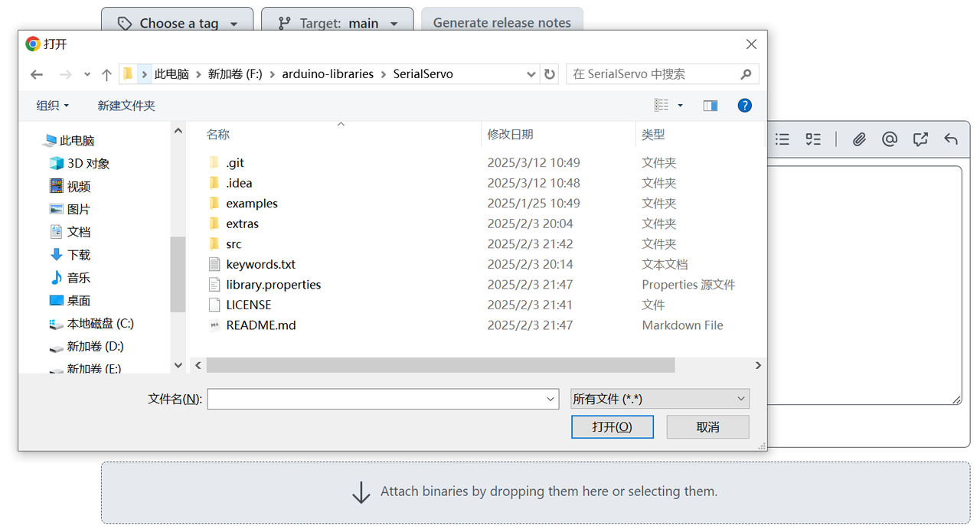Sort by 名称 column header
This screenshot has height=532, width=980.
pyautogui.click(x=218, y=135)
